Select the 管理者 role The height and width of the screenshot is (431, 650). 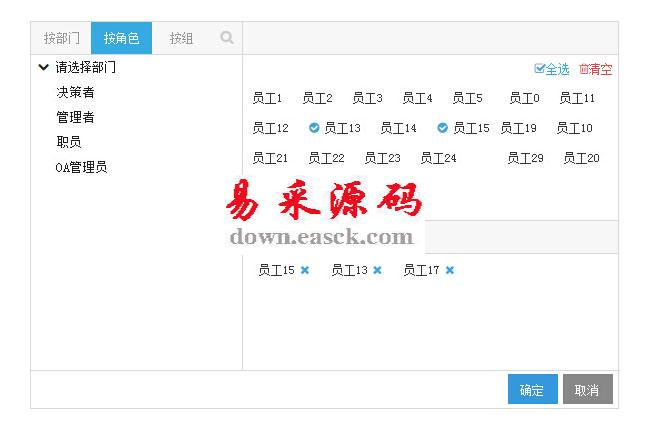[75, 117]
